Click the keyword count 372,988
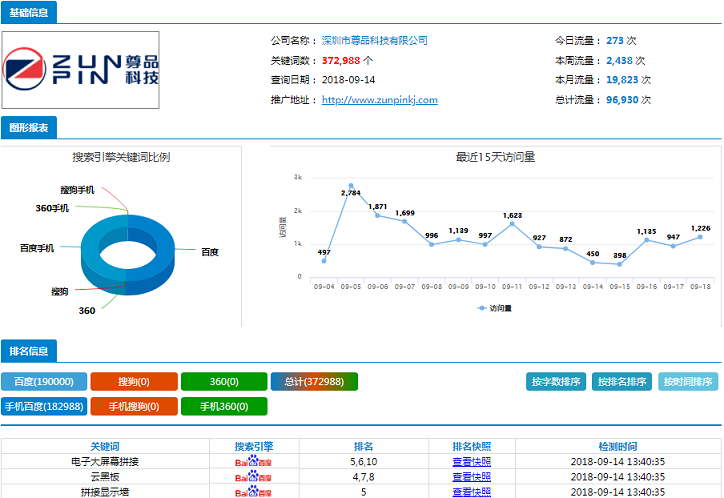Screen dimensions: 724x498 click(x=341, y=60)
